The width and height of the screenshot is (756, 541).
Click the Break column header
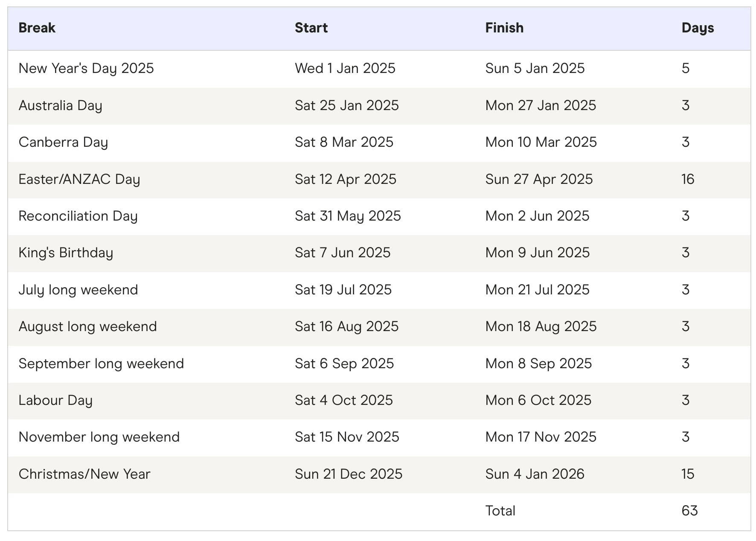[37, 28]
